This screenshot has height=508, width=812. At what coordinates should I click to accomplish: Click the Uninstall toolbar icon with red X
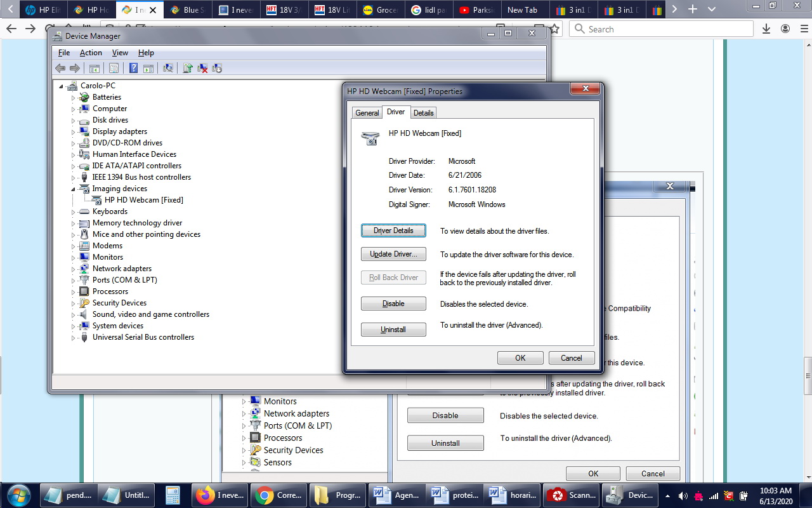point(202,68)
